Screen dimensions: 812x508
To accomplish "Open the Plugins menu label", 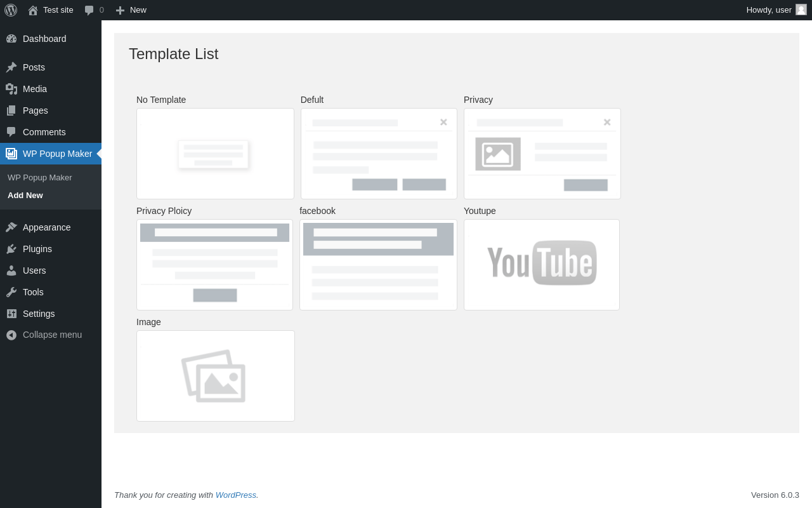I will pyautogui.click(x=37, y=249).
